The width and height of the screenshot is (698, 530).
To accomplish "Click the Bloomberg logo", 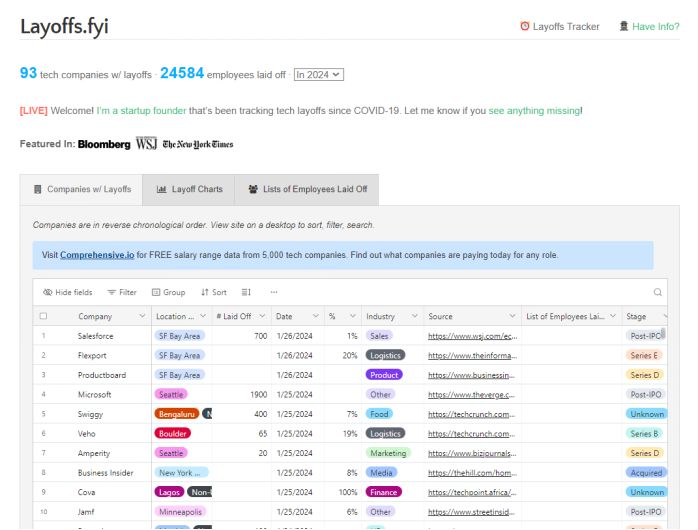I will pos(104,144).
